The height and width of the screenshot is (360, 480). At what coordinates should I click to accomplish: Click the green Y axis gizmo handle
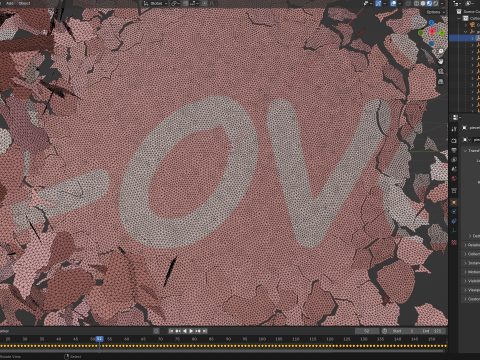442,33
